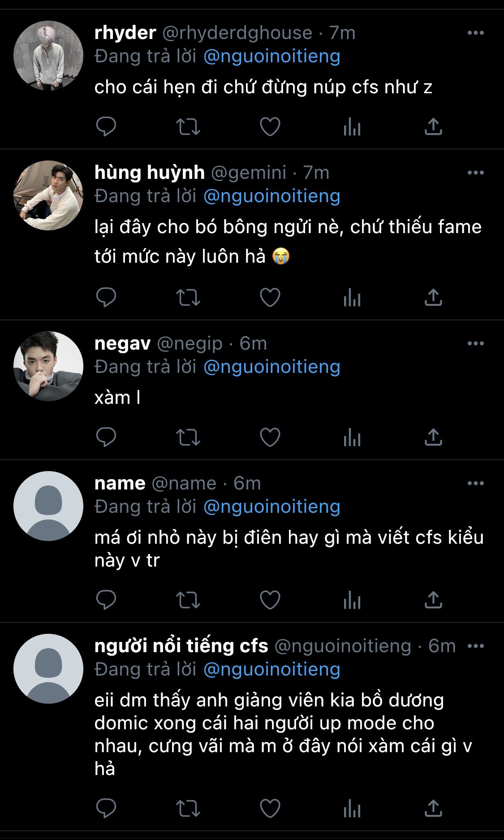
Task: Open more options on rhyder's tweet
Action: [x=475, y=33]
